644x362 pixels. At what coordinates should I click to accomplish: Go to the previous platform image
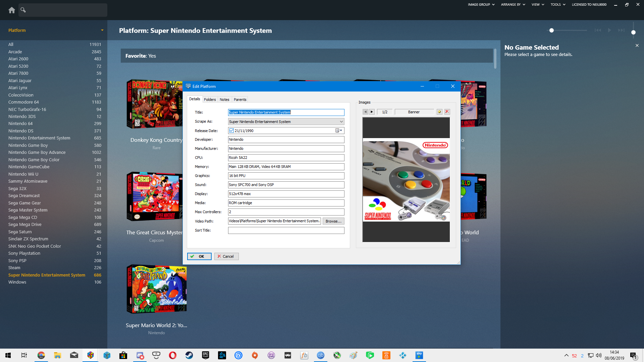[366, 112]
